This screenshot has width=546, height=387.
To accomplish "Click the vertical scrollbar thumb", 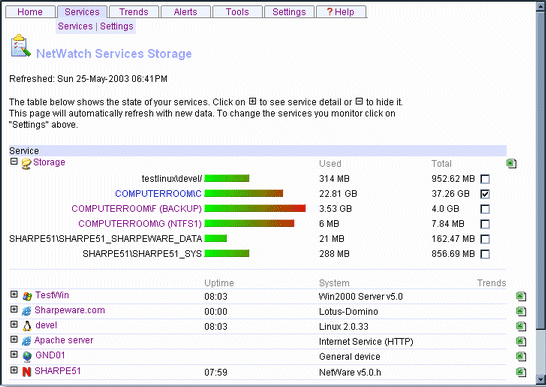I will click(541, 171).
